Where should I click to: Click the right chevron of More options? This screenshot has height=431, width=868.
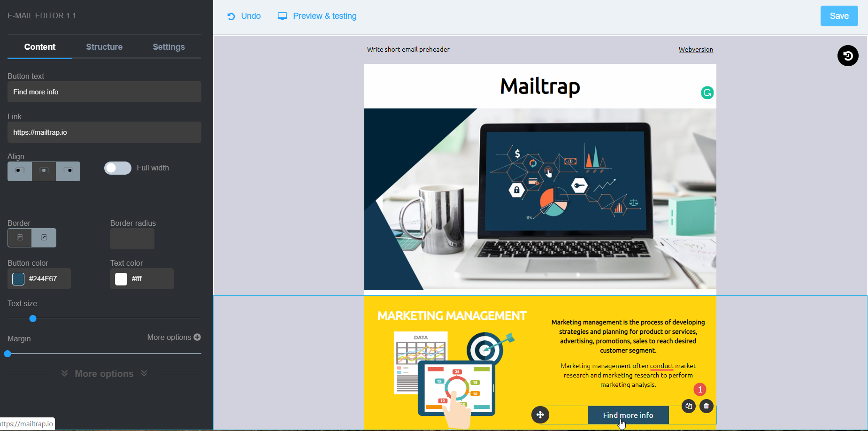point(144,373)
